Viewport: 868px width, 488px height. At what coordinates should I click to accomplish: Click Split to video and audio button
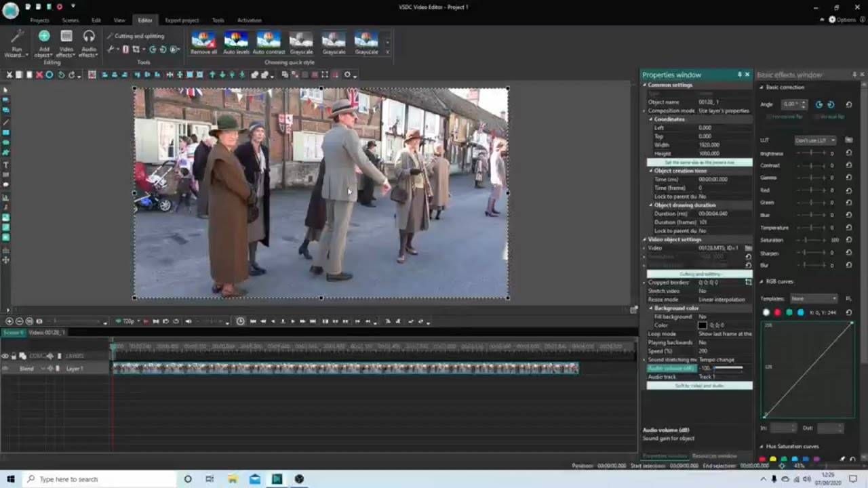(x=698, y=386)
